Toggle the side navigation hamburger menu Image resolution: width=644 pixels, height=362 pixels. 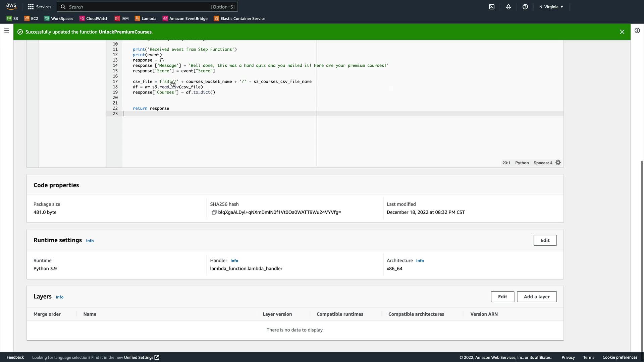tap(7, 31)
